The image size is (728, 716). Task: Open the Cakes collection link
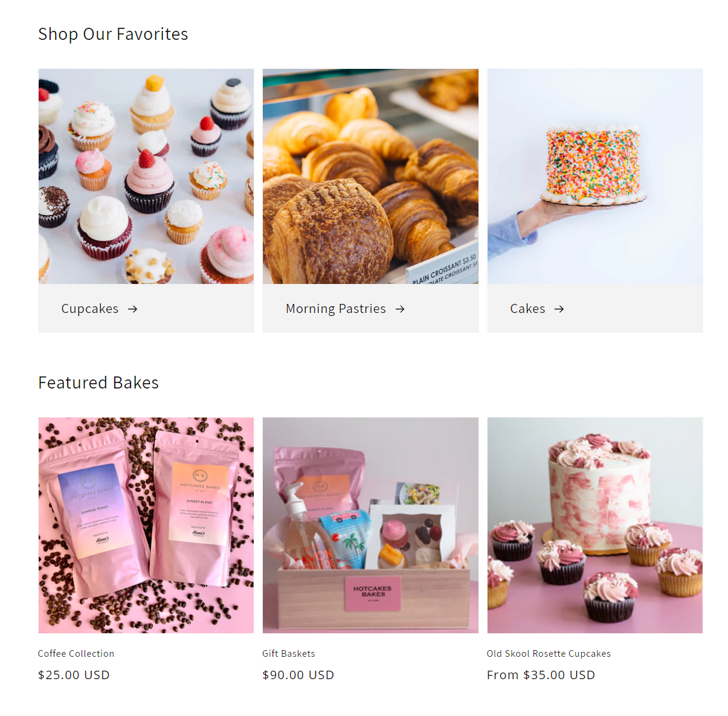click(x=527, y=309)
